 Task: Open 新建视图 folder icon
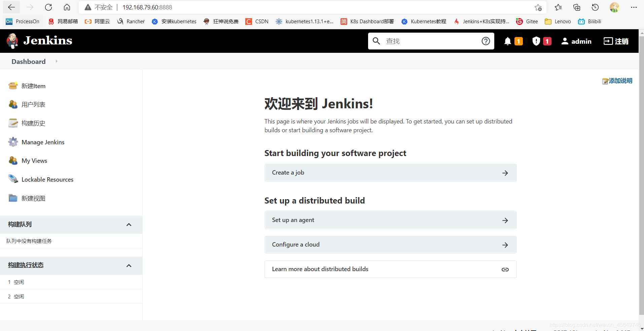(x=13, y=198)
